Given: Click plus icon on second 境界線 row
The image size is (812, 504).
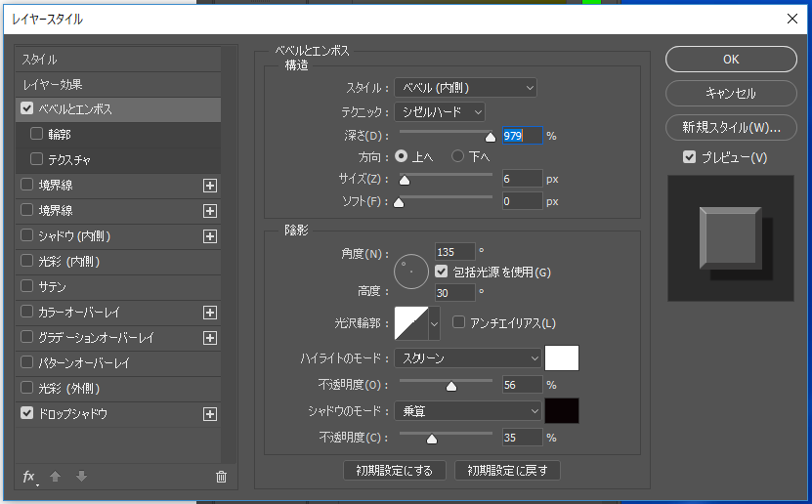Looking at the screenshot, I should click(x=210, y=211).
